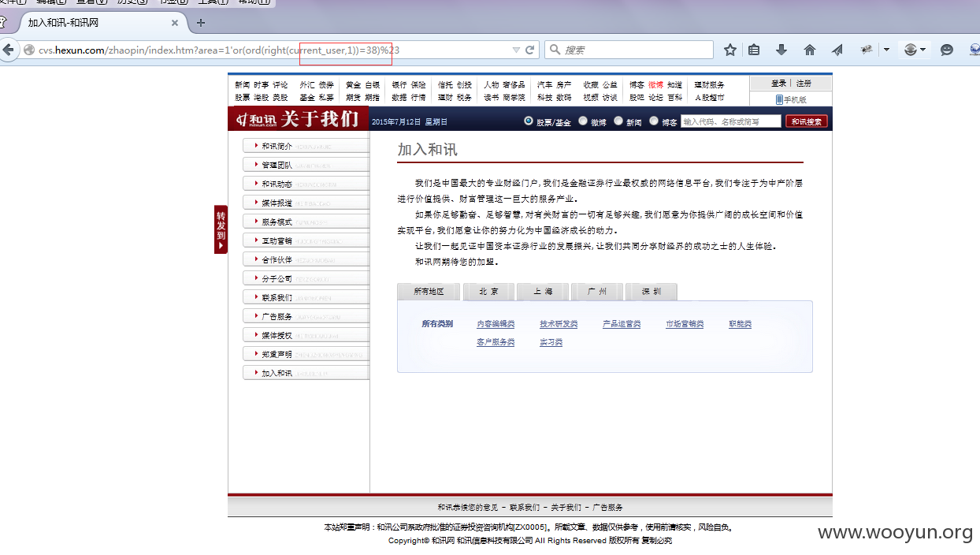
Task: Open the 合作伙伴 sidebar item
Action: (x=306, y=259)
